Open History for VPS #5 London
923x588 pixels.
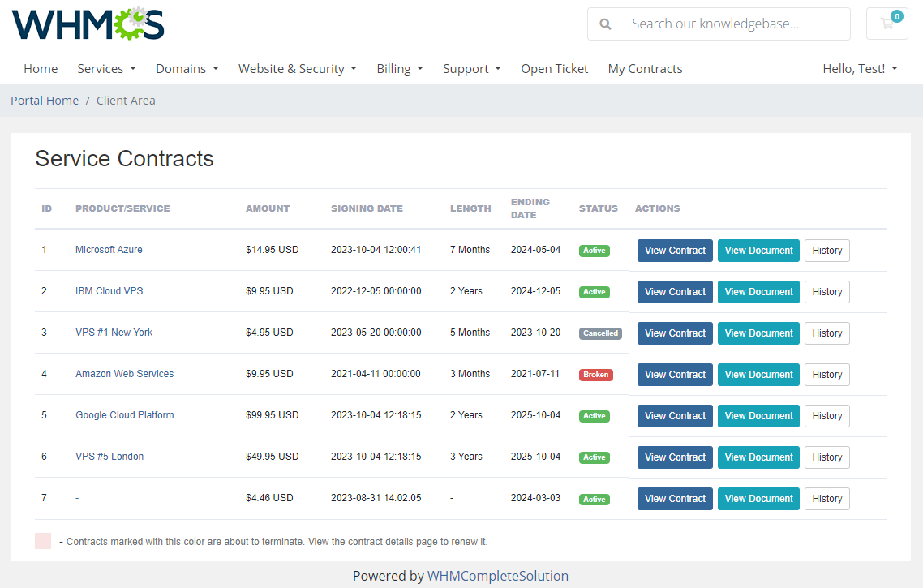coord(827,457)
